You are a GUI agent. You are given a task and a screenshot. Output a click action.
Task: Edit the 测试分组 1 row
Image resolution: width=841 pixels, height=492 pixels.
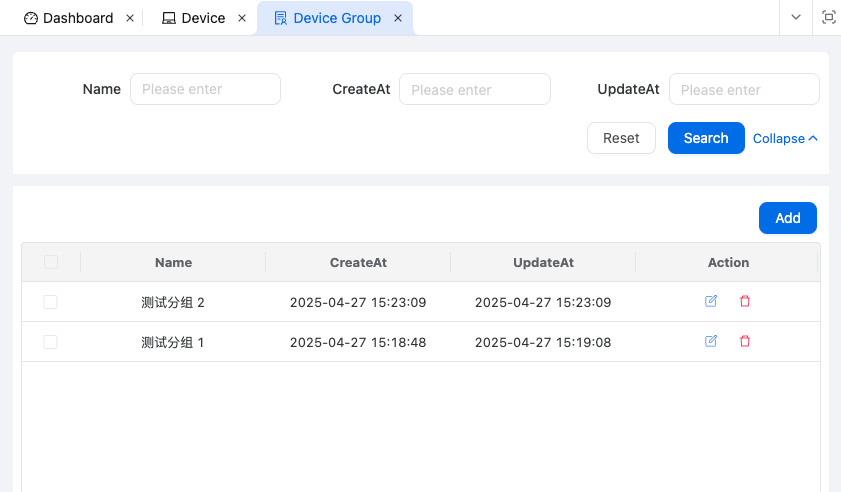click(711, 341)
